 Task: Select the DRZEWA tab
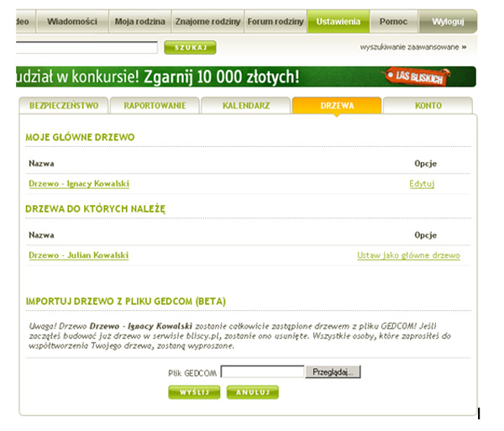337,105
